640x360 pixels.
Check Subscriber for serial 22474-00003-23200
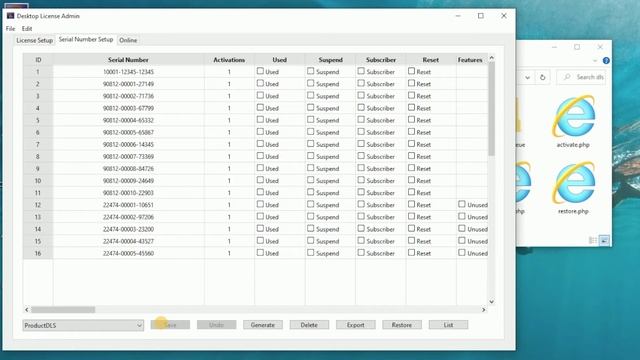[x=361, y=229]
